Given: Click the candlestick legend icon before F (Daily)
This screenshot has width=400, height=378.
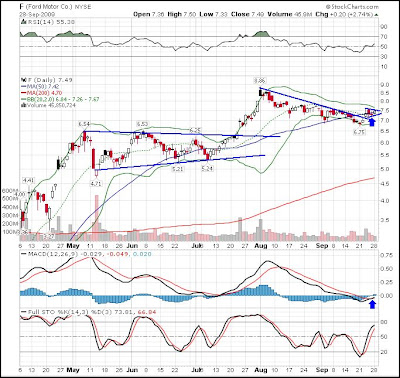Looking at the screenshot, I should (x=24, y=80).
